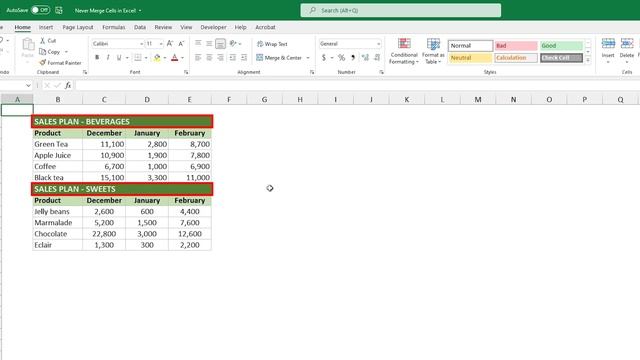The image size is (640, 360).
Task: Open the font size dropdown
Action: [161, 44]
